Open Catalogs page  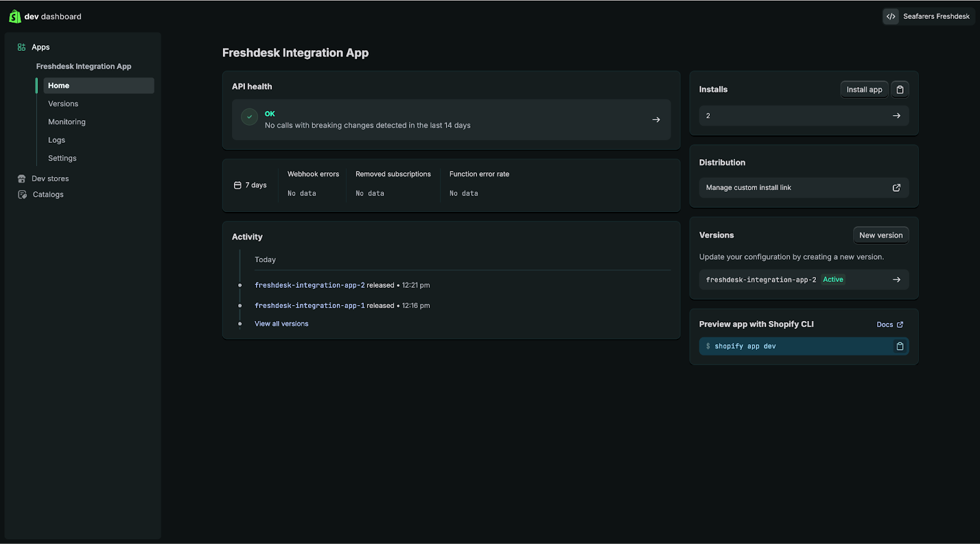[x=48, y=195]
